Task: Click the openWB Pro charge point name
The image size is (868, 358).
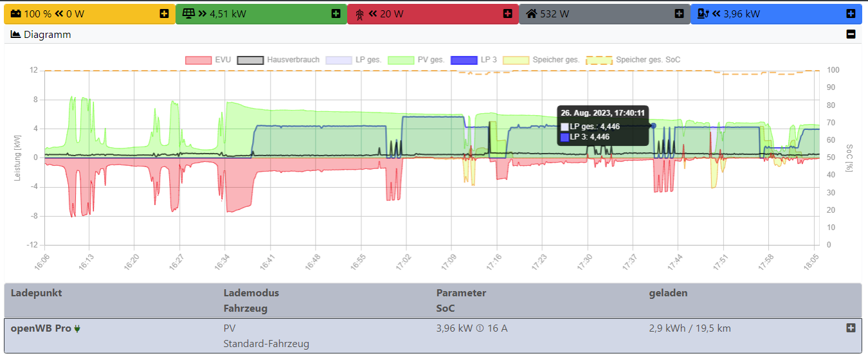Action: 42,328
